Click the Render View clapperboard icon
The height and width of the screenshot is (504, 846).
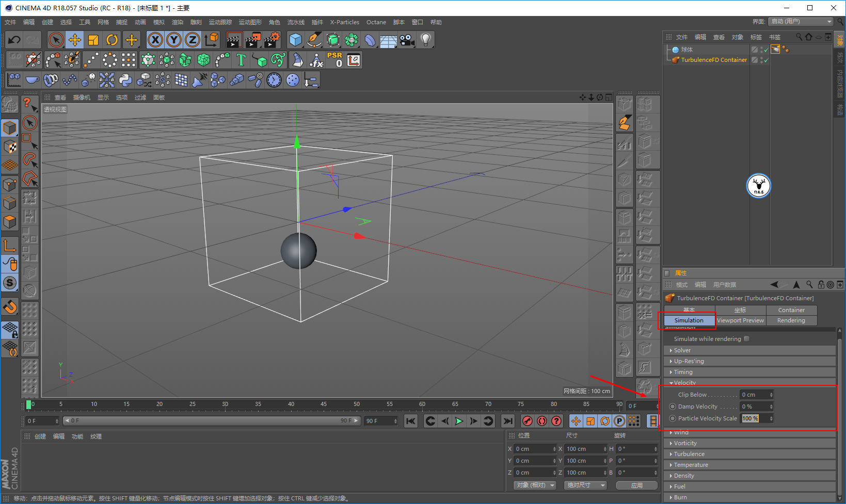(234, 40)
